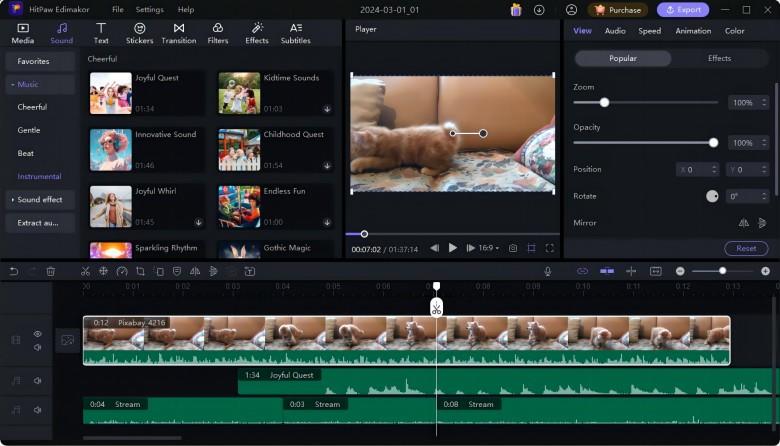Flip the clip horizontally with Mirror icon

point(743,223)
